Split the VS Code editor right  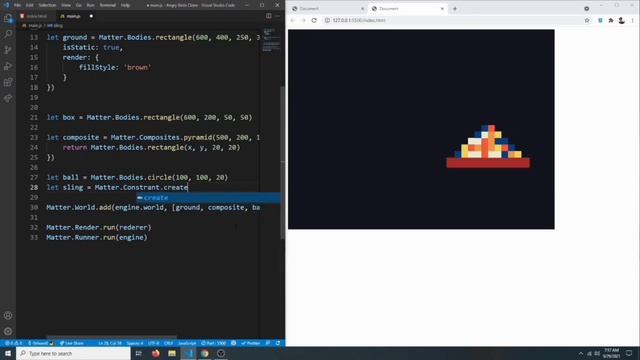tap(269, 16)
